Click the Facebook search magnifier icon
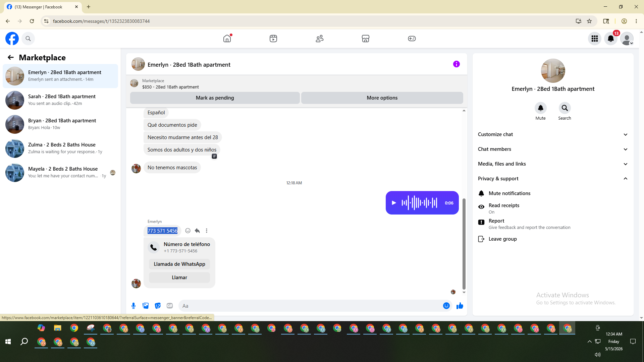The height and width of the screenshot is (362, 644). click(x=28, y=39)
